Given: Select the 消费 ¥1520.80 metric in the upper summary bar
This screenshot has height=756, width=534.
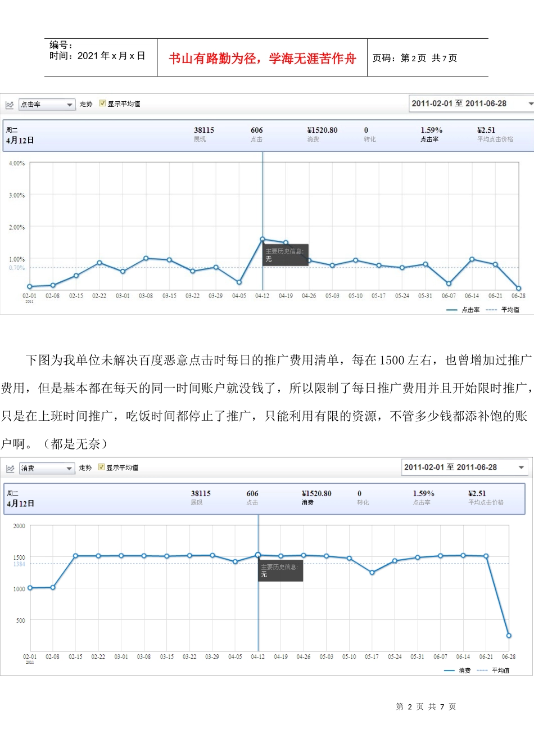Looking at the screenshot, I should pos(322,134).
